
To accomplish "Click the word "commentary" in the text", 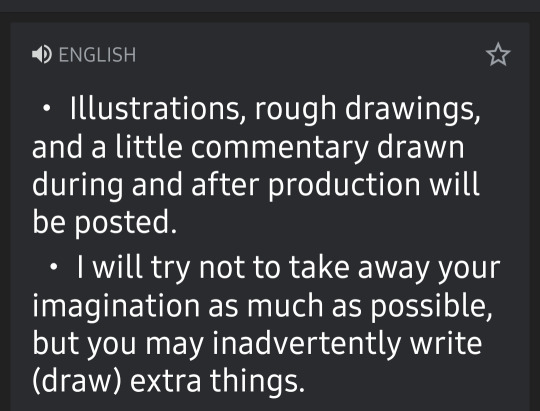I will tap(280, 148).
